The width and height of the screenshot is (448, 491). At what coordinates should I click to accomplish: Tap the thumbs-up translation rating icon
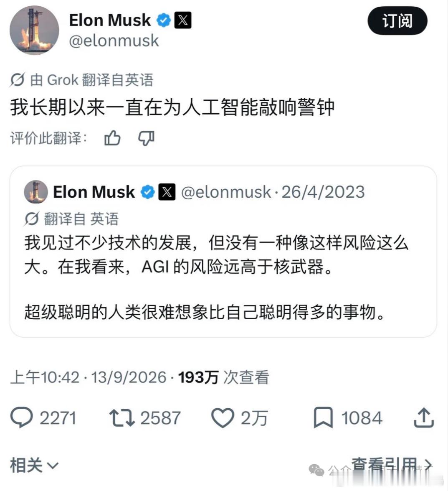click(112, 138)
